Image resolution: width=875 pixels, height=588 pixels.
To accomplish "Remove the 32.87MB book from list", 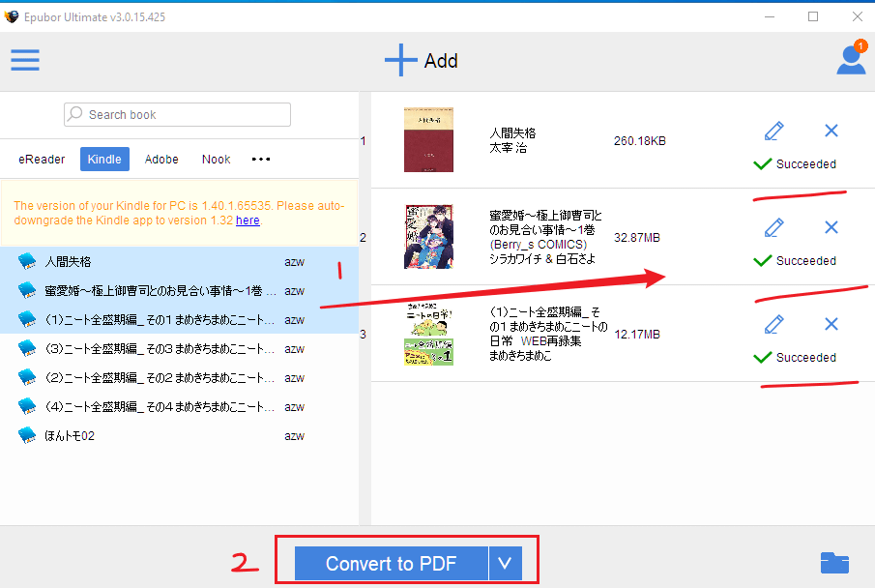I will (x=831, y=227).
